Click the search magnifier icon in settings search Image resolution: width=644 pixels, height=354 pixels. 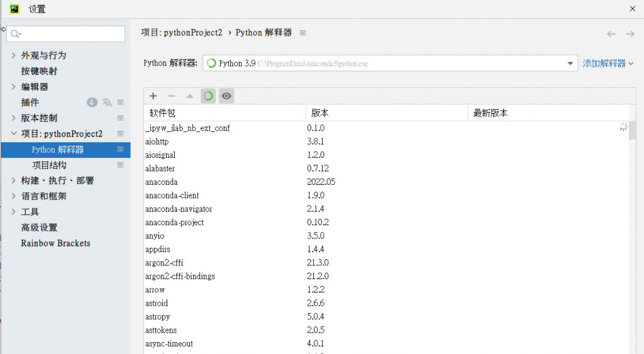click(15, 34)
